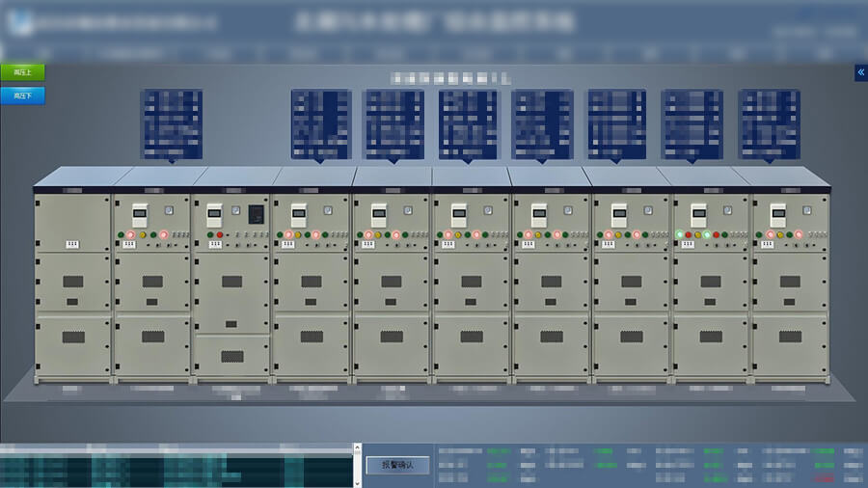868x488 pixels.
Task: Click the middle compartment window on fifth cabinet
Action: (392, 282)
